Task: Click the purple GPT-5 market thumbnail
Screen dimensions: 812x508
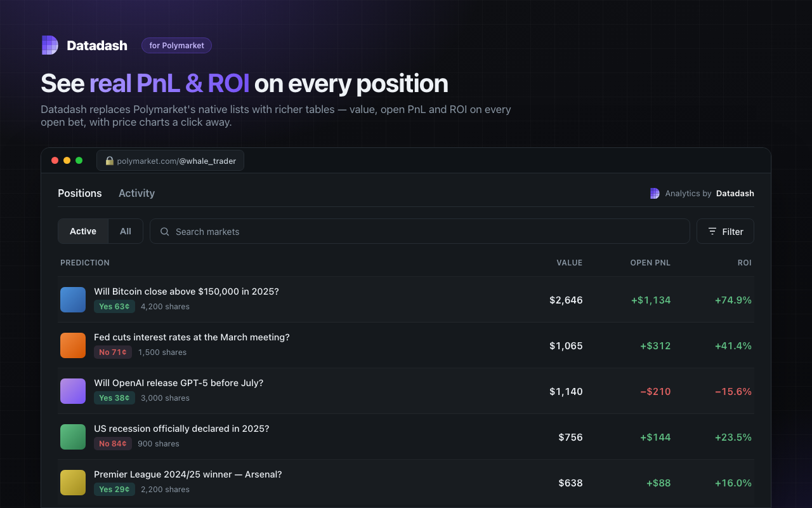Action: [73, 391]
